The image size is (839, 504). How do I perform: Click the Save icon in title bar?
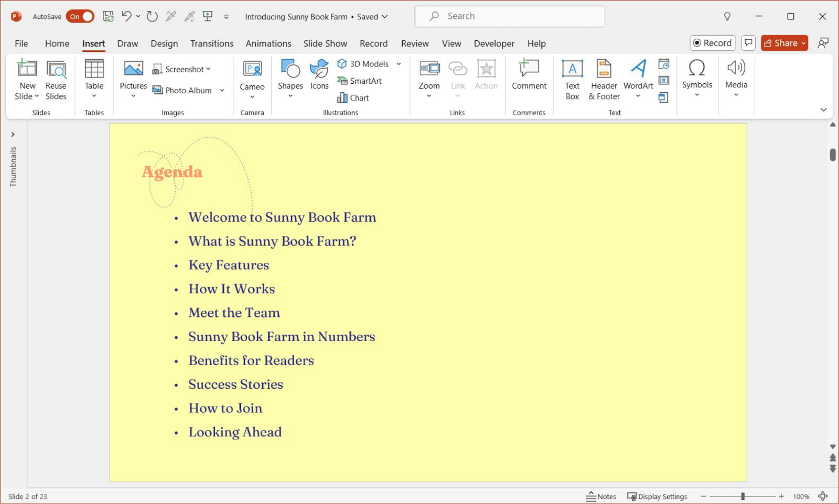pos(108,16)
